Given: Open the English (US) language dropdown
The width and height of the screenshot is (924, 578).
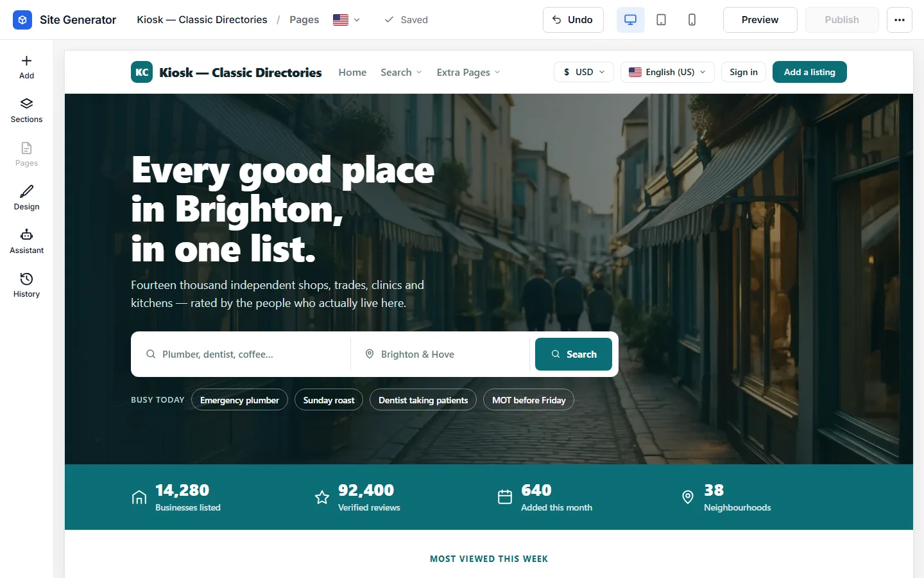Looking at the screenshot, I should 667,72.
